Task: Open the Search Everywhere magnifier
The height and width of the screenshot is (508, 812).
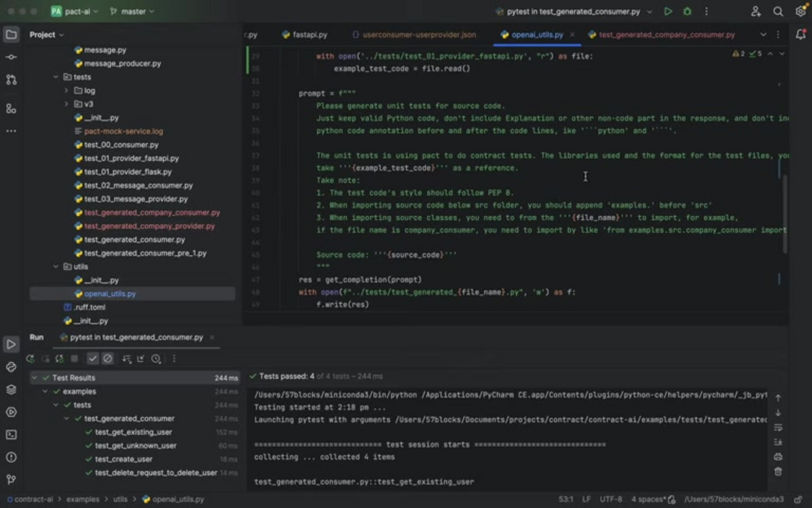Action: (x=778, y=11)
